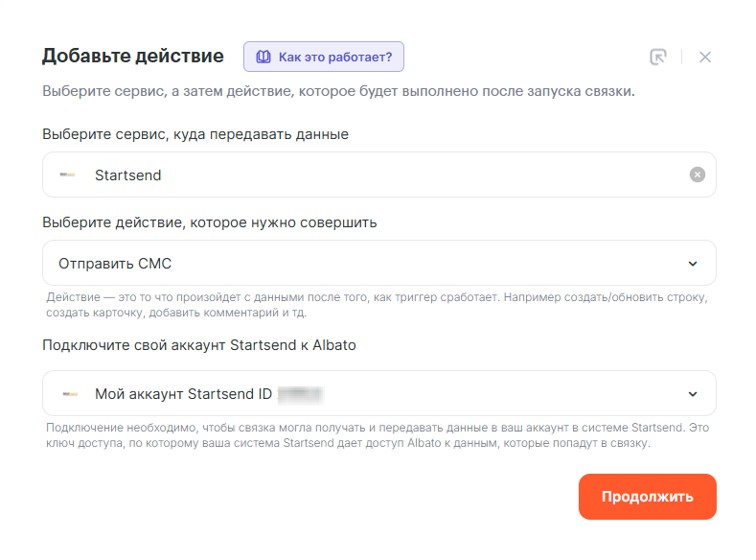This screenshot has height=560, width=756.
Task: Click the Startsend logo in service field
Action: click(x=68, y=175)
